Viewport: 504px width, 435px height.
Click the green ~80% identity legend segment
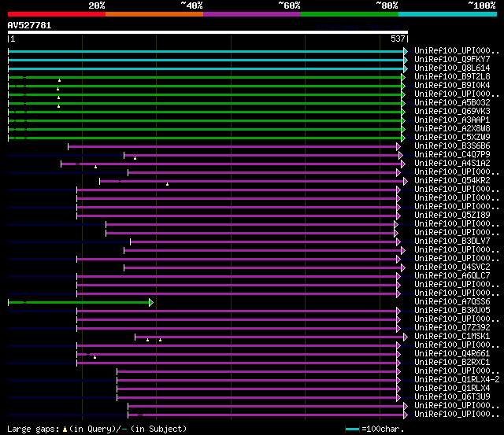point(350,14)
